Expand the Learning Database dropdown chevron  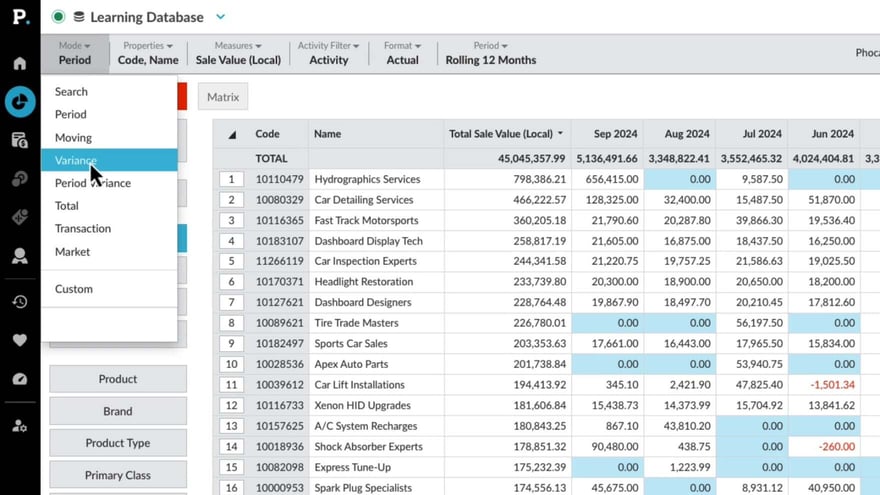click(221, 17)
